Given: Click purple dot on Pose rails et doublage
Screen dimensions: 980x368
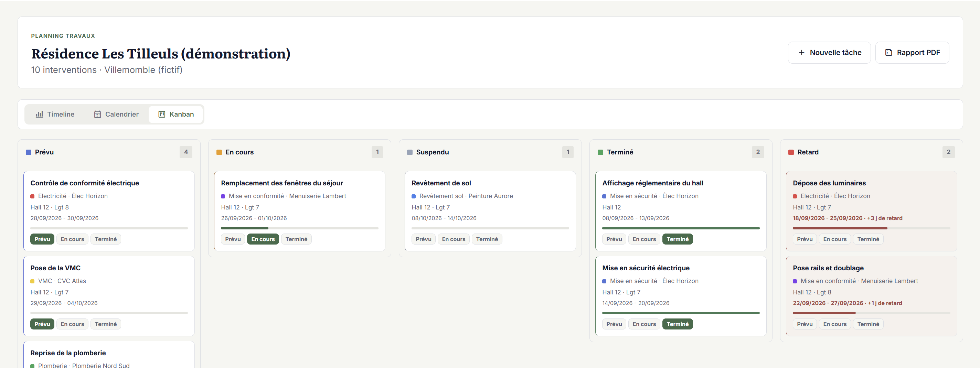Looking at the screenshot, I should [x=795, y=281].
